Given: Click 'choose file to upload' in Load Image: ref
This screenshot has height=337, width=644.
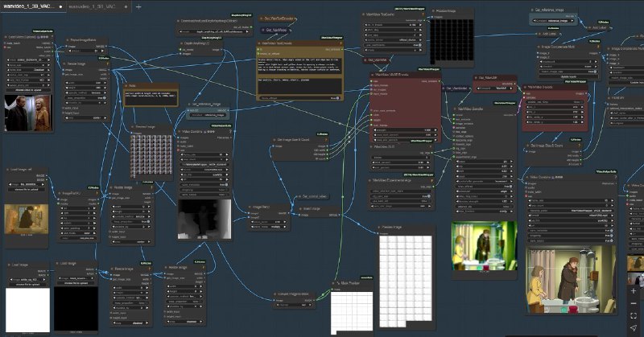Looking at the screenshot, I should pos(27,190).
